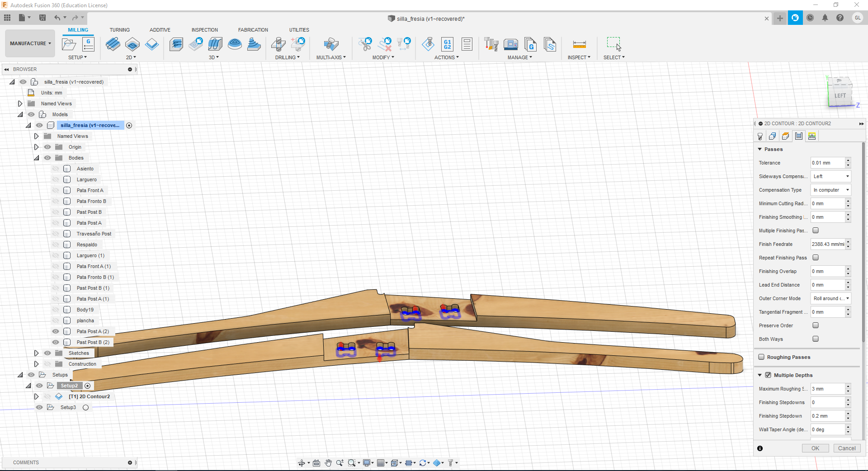868x471 pixels.
Task: Click the Finish Feedrate input field
Action: [828, 244]
